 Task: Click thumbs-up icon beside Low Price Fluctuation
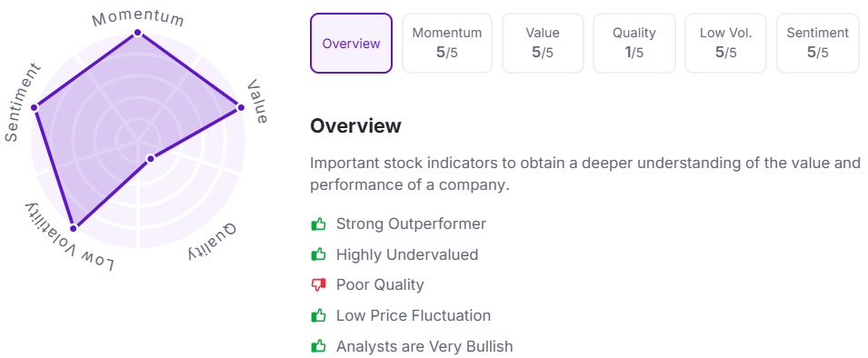coord(318,316)
